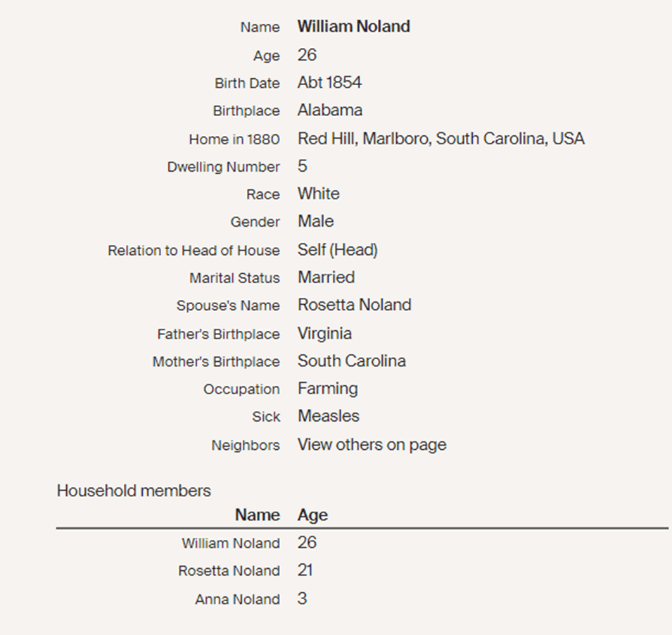Select William Noland in the household members table
672x635 pixels.
[230, 543]
